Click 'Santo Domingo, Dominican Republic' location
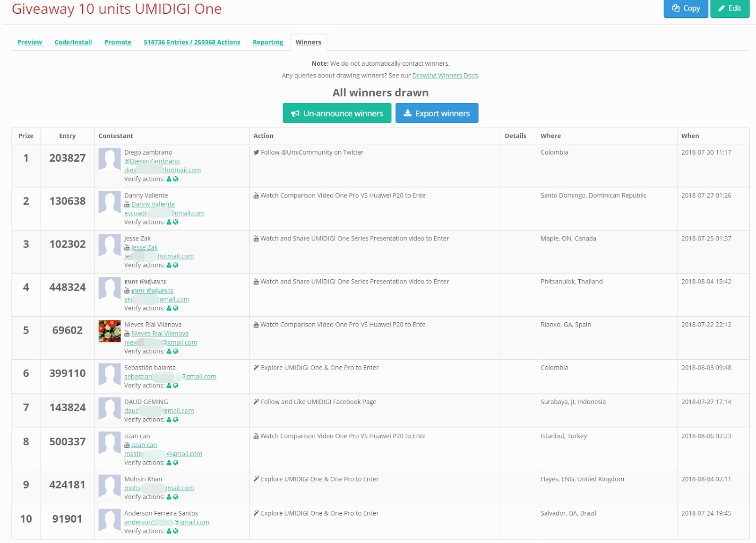This screenshot has width=756, height=543. [593, 195]
